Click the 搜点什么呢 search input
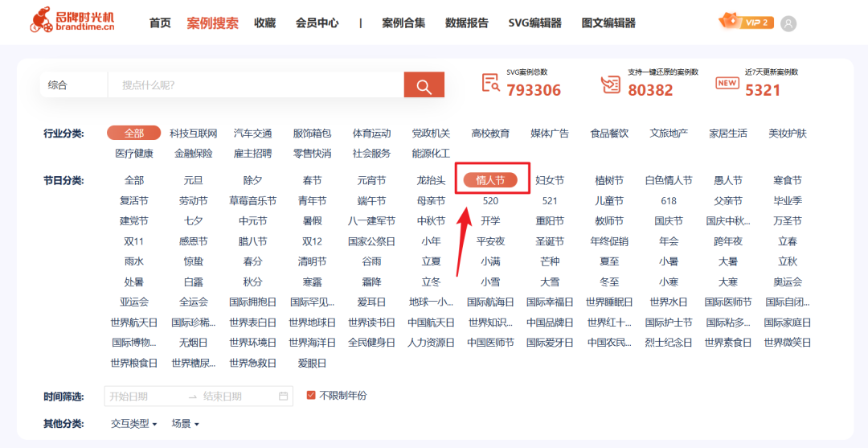 (256, 84)
